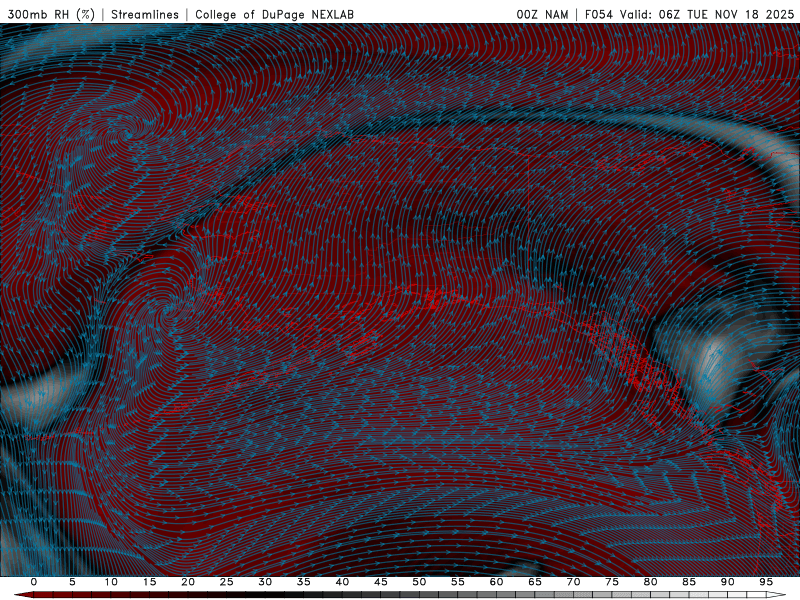800x600 pixels.
Task: Click the '80' label on the color scale
Action: pos(650,582)
